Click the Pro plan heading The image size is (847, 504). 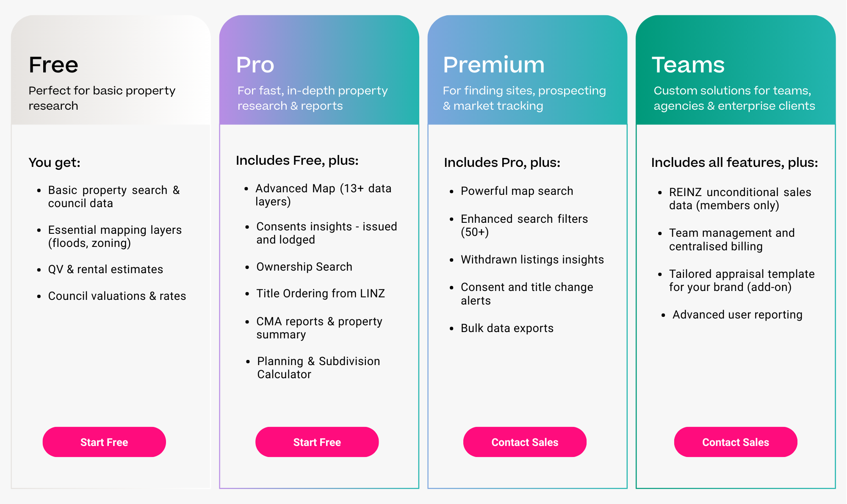point(255,64)
